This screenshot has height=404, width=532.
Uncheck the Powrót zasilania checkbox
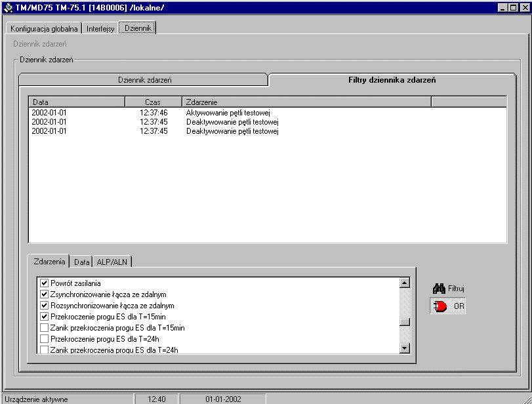click(x=44, y=283)
